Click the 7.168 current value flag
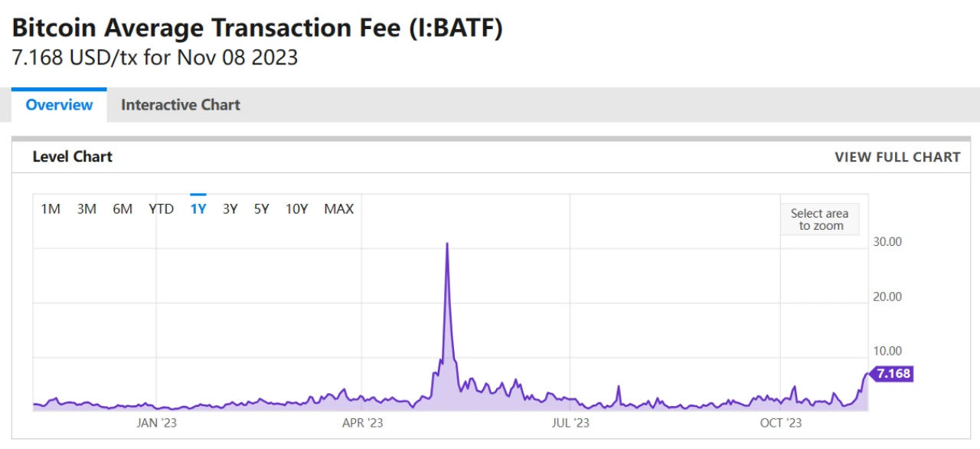The width and height of the screenshot is (980, 449). 893,374
